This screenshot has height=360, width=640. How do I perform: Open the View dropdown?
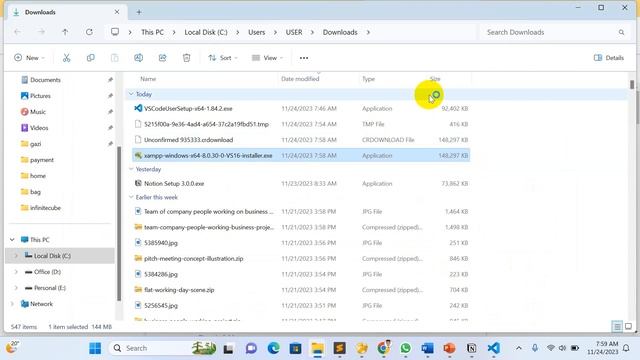point(267,58)
